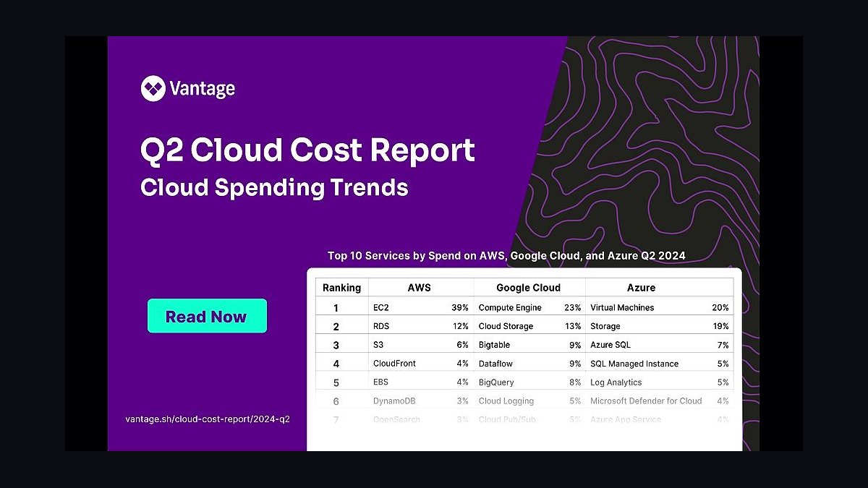Image resolution: width=868 pixels, height=488 pixels.
Task: Click the Q2 Cloud Cost Report headline
Action: [x=307, y=150]
